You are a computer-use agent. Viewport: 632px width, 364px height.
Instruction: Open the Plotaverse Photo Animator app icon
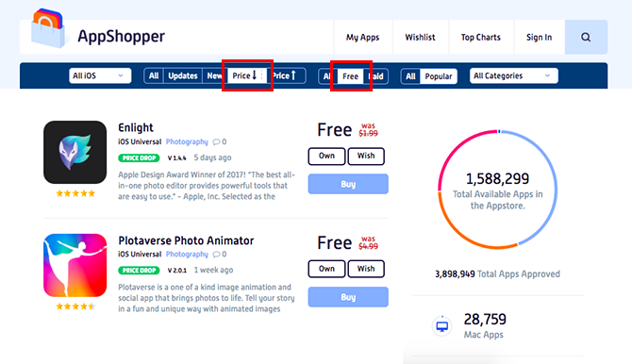click(75, 265)
